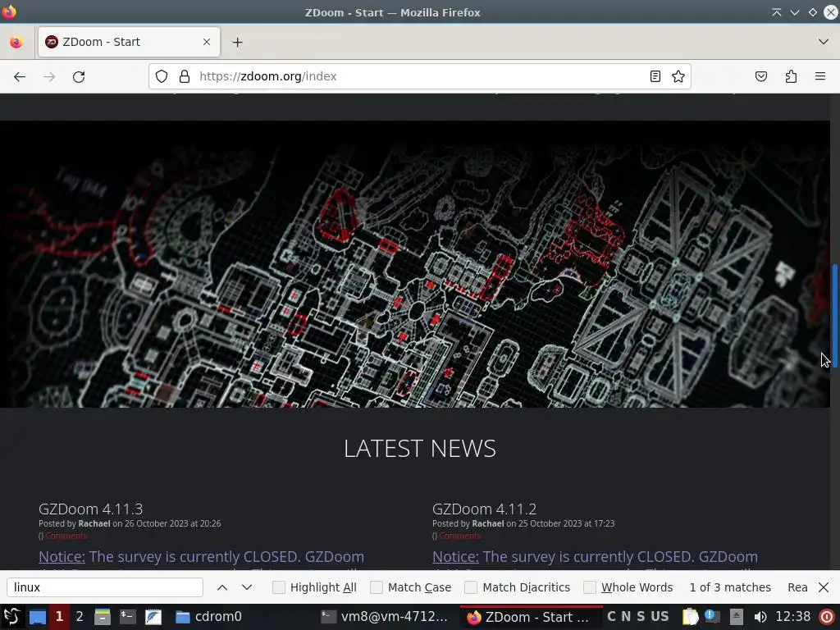840x630 pixels.
Task: Click author Rachael in GZDoom 4.11.3 post
Action: coord(94,523)
